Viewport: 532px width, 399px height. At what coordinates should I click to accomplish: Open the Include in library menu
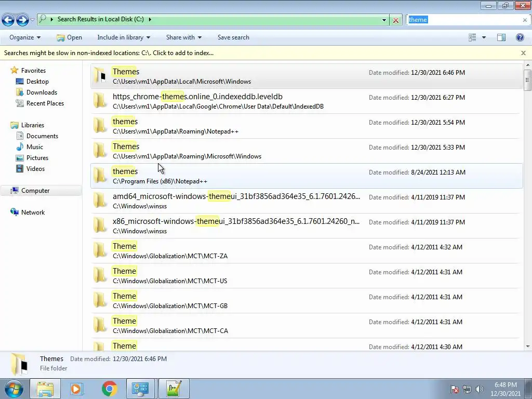[x=124, y=37]
